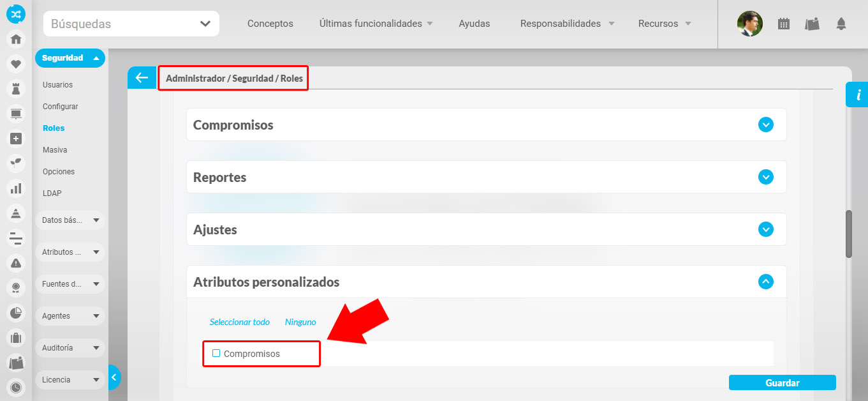Expand the Reportes section
The image size is (868, 401).
coord(765,177)
